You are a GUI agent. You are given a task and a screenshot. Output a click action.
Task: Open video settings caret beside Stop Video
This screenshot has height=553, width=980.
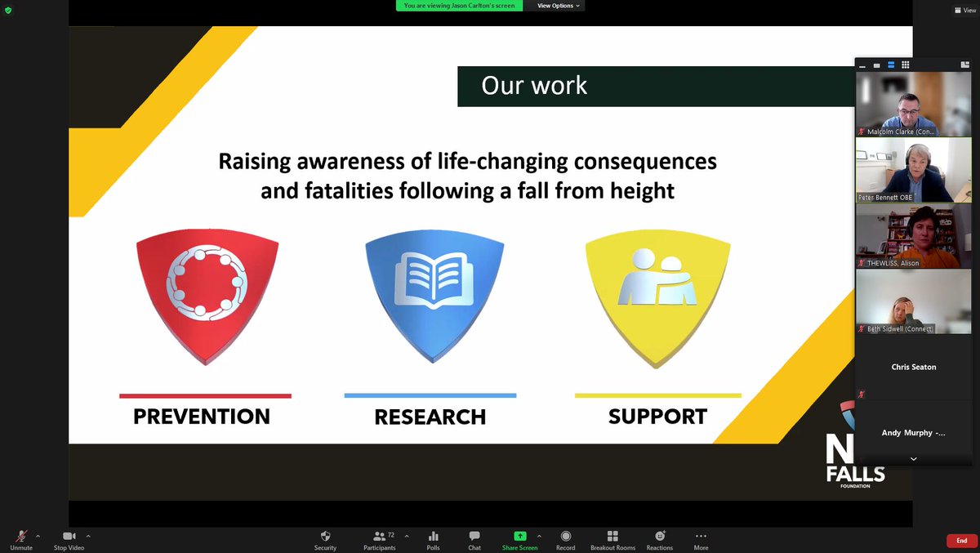tap(88, 536)
